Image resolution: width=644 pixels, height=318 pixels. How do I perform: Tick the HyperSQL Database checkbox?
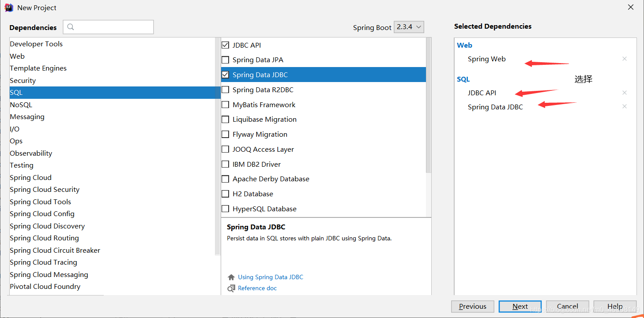click(226, 209)
